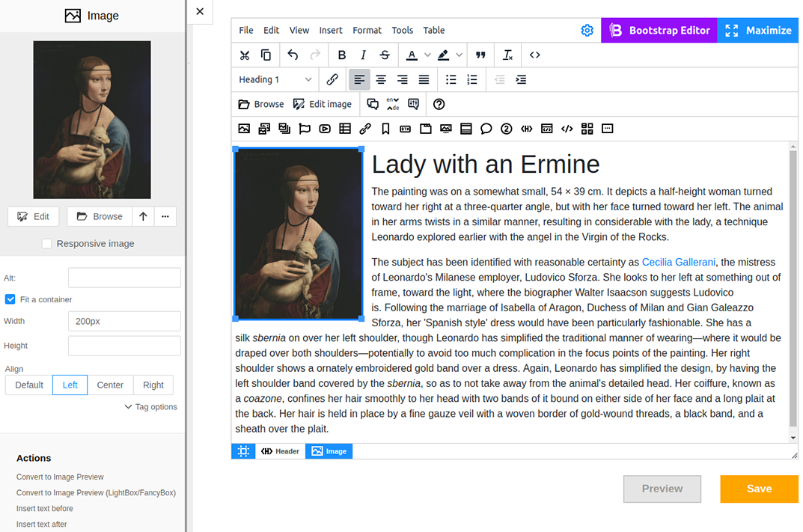Viewport: 803px width, 532px height.
Task: Open the Heading 1 format dropdown
Action: (275, 79)
